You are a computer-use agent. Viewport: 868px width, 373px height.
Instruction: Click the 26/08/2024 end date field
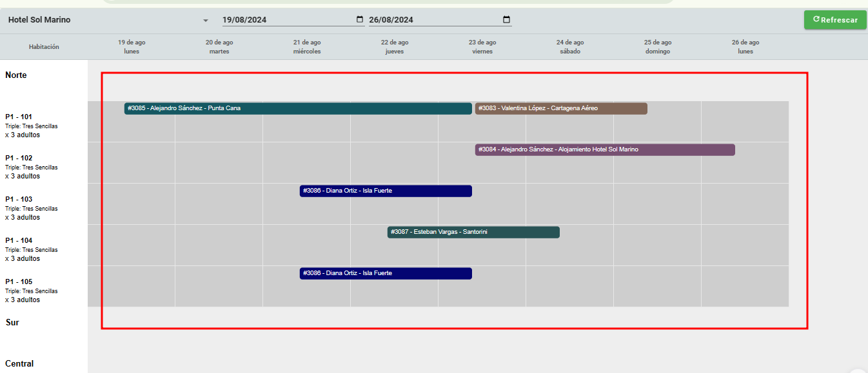click(x=433, y=20)
